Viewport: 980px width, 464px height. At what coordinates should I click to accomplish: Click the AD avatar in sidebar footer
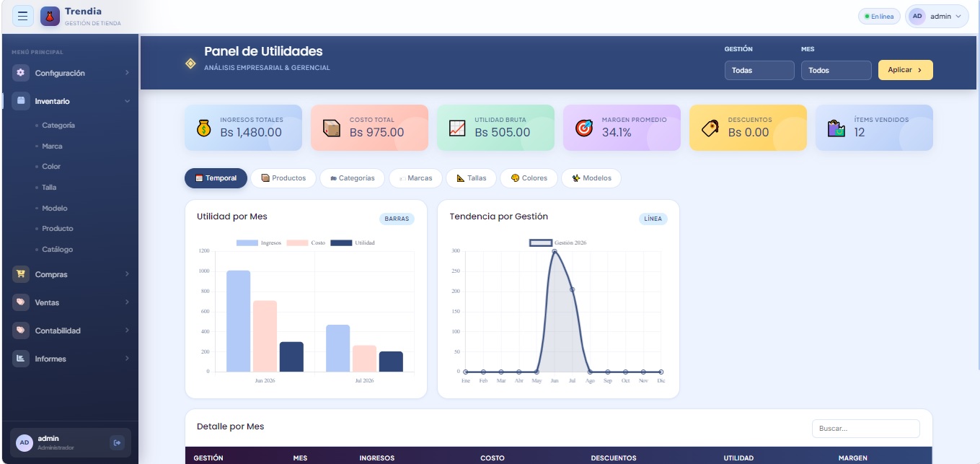[25, 442]
